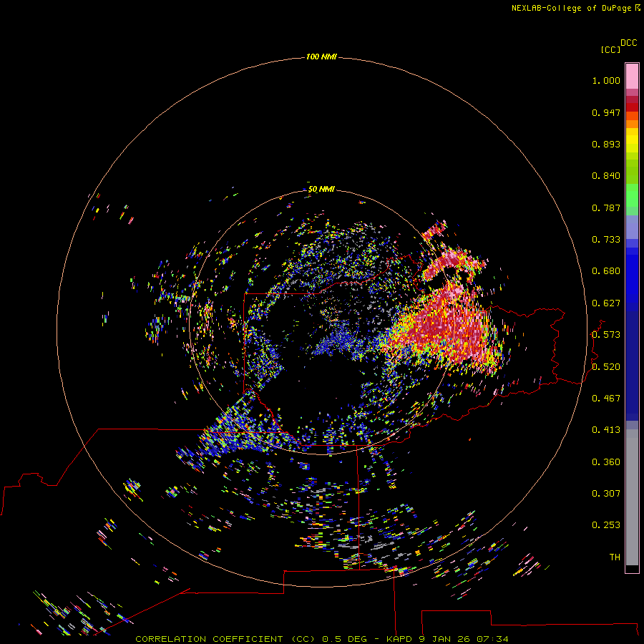Select the 0.733 scale value
The image size is (644, 644).
(606, 240)
